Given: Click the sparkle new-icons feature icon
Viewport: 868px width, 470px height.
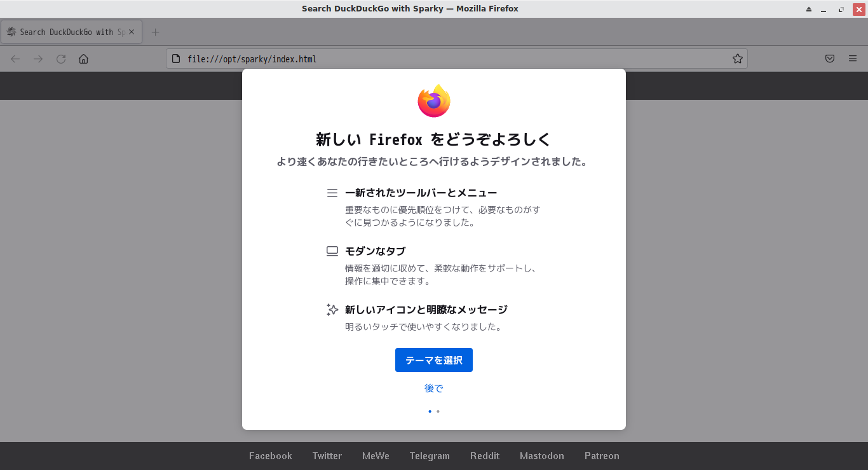Looking at the screenshot, I should pyautogui.click(x=332, y=310).
